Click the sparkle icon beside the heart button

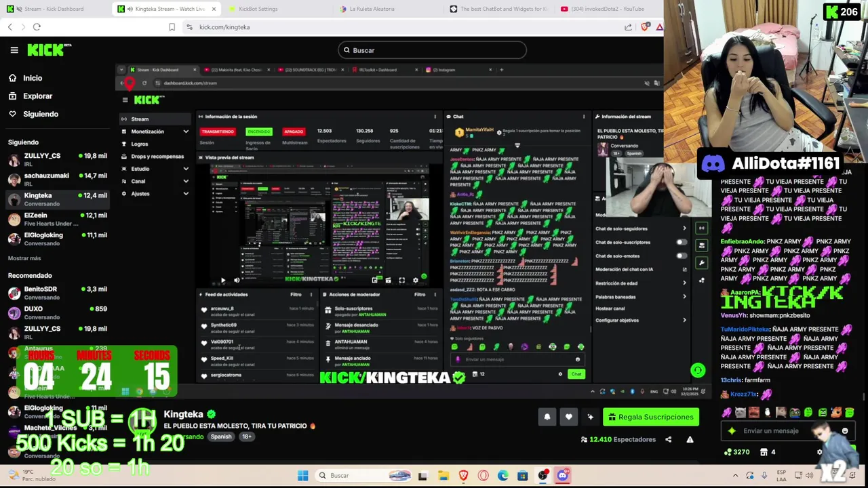coord(590,417)
